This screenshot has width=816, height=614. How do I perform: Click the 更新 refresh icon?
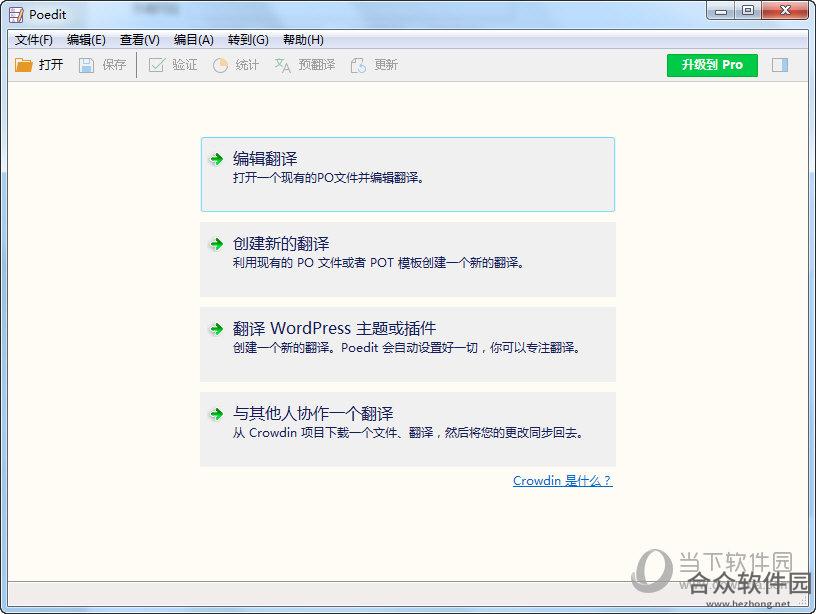click(358, 65)
